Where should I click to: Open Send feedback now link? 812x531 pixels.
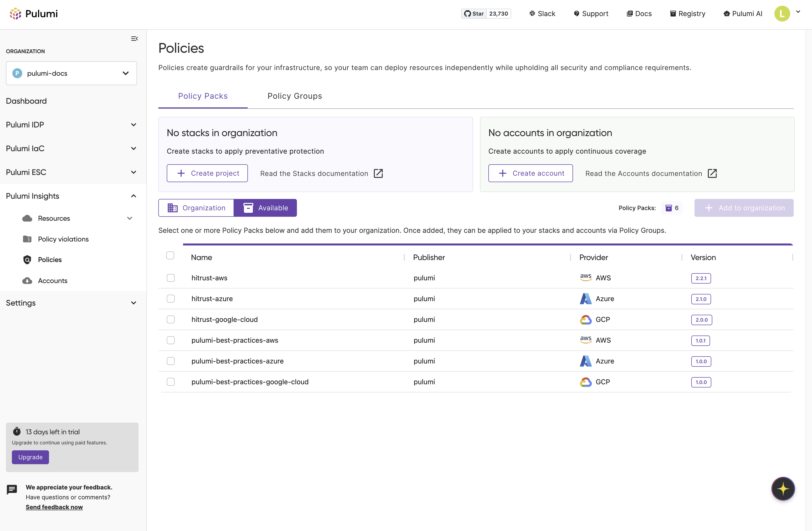click(54, 507)
